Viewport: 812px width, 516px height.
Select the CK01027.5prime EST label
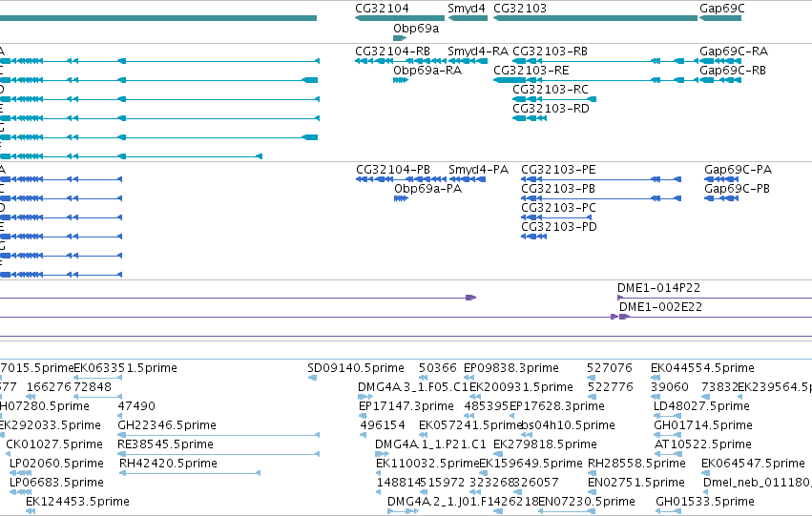pyautogui.click(x=54, y=444)
